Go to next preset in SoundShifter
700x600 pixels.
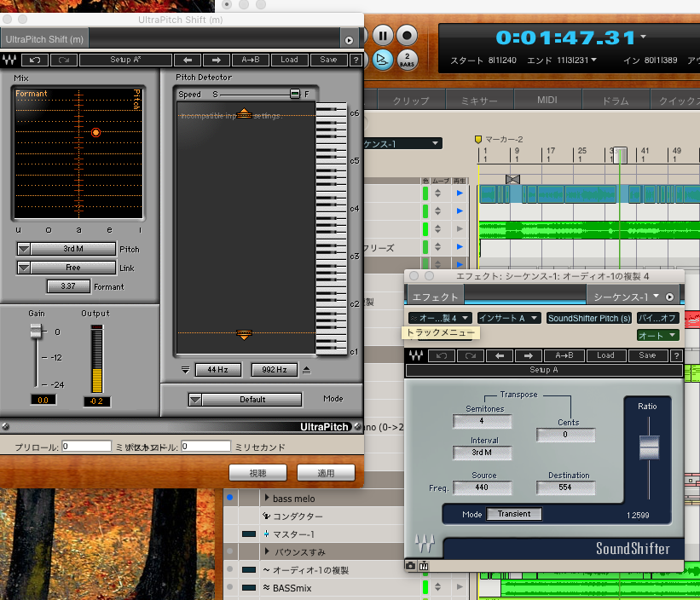(529, 355)
